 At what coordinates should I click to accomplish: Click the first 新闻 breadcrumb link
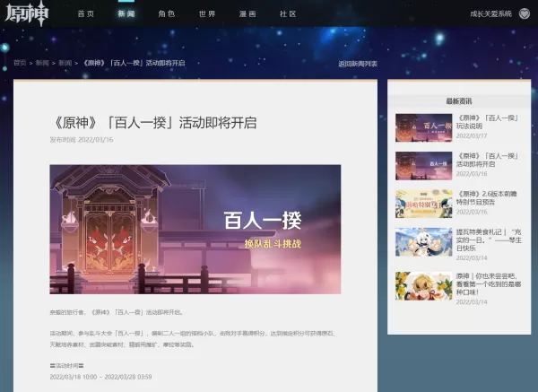[x=42, y=63]
